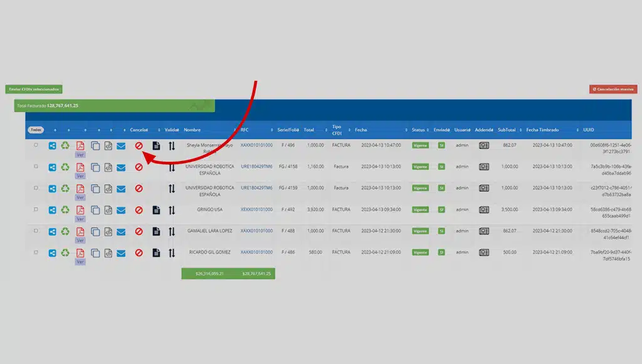Click the Todos select-all pill

(x=36, y=130)
